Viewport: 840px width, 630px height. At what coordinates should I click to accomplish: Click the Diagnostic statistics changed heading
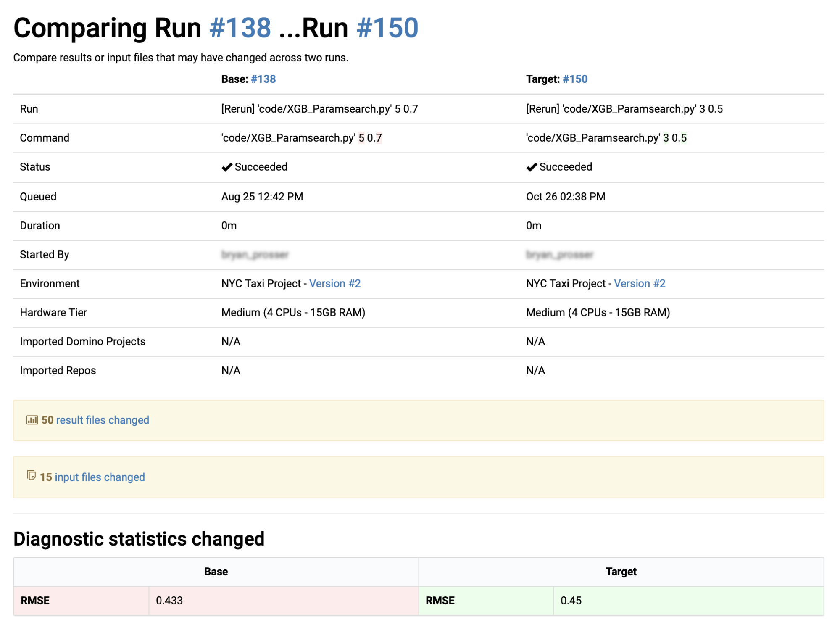[139, 539]
